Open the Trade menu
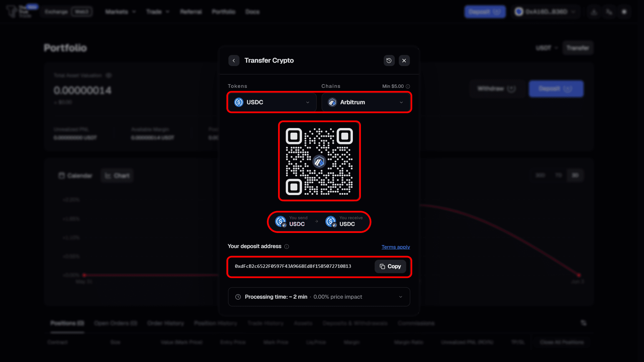Viewport: 644px width, 362px height. 158,12
